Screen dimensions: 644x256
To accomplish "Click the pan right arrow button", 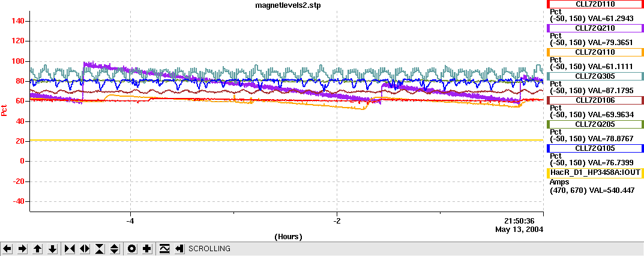I will click(x=23, y=249).
